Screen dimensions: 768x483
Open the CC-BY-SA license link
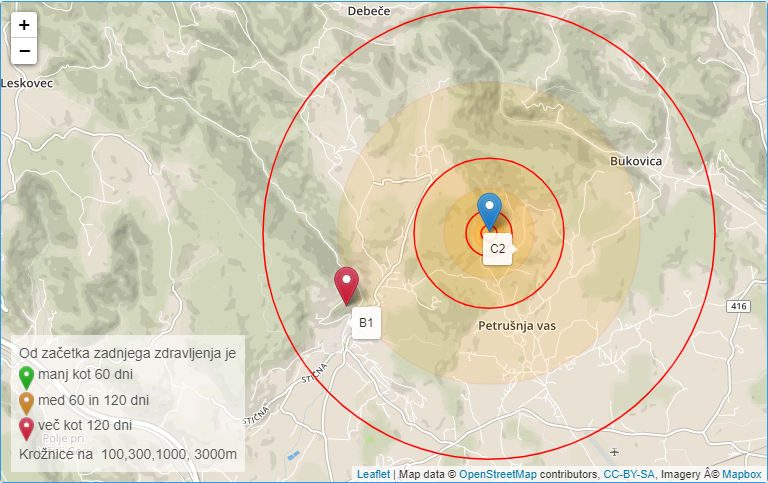coord(628,474)
